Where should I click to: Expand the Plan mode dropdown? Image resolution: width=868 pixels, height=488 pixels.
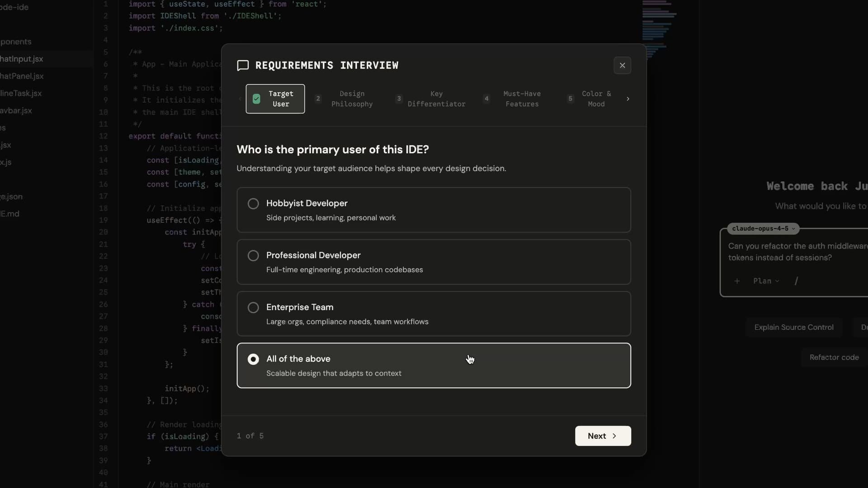click(x=766, y=281)
